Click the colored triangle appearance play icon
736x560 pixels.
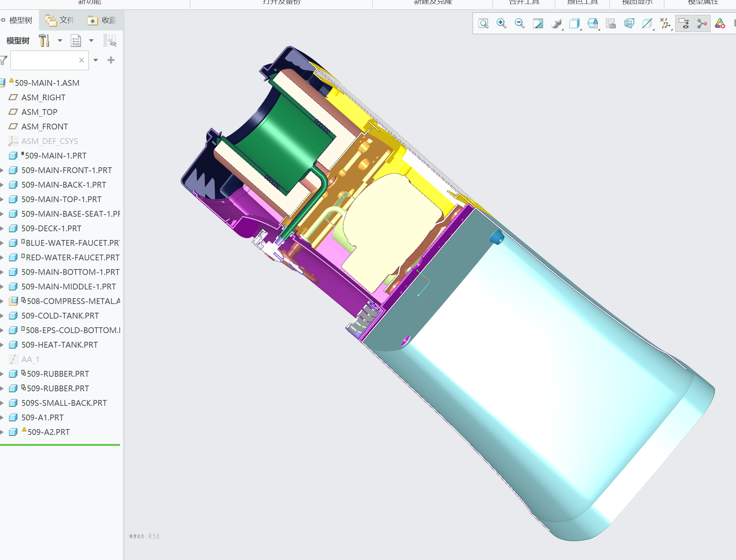point(720,24)
